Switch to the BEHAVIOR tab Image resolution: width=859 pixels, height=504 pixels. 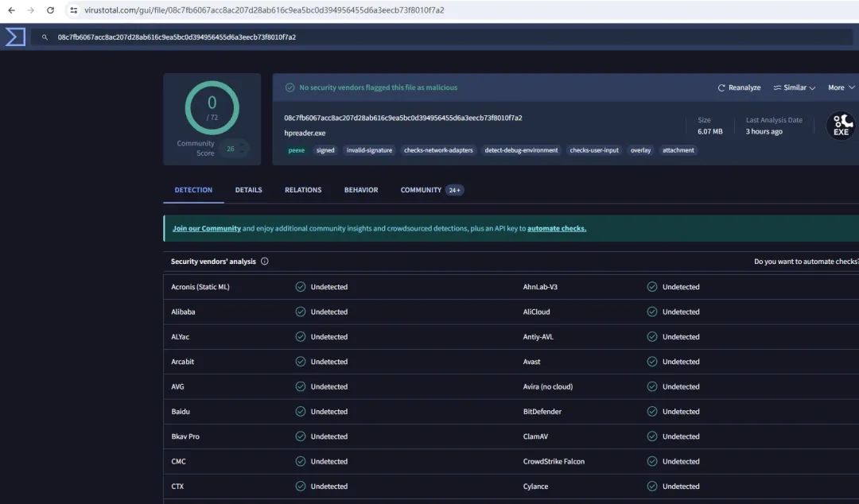tap(361, 190)
